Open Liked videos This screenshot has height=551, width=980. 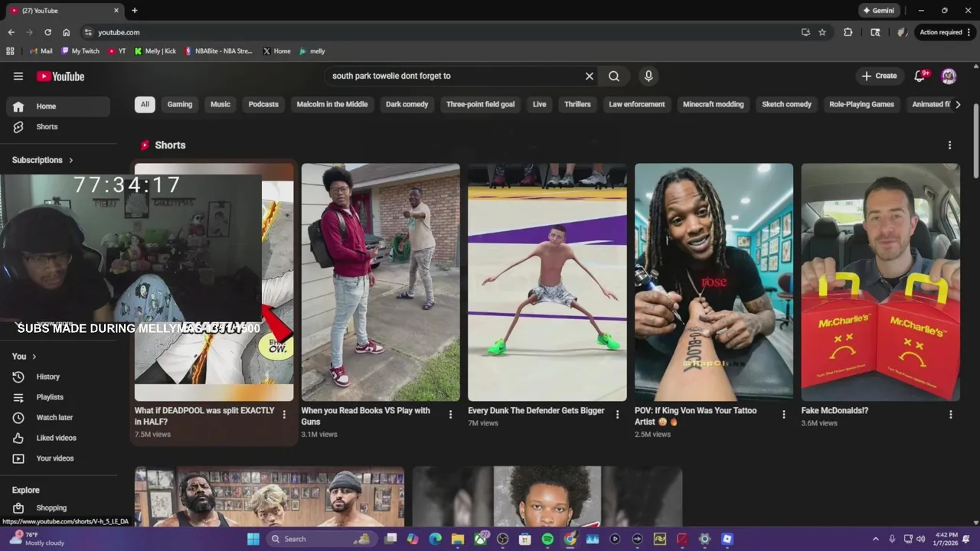click(58, 438)
